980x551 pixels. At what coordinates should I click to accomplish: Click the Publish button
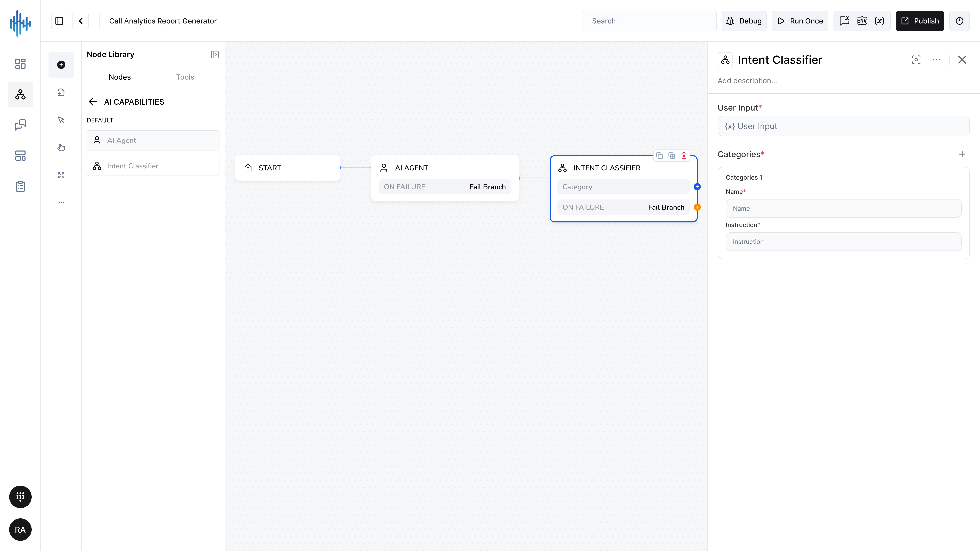coord(920,21)
